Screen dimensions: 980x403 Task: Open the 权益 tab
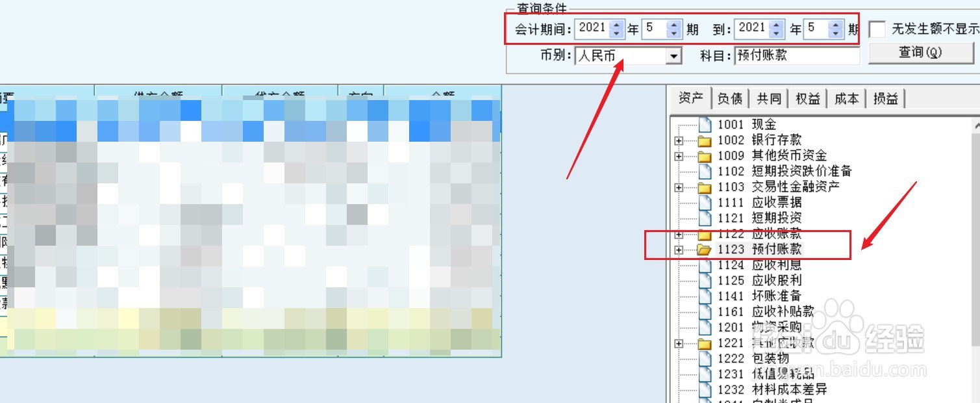[808, 99]
